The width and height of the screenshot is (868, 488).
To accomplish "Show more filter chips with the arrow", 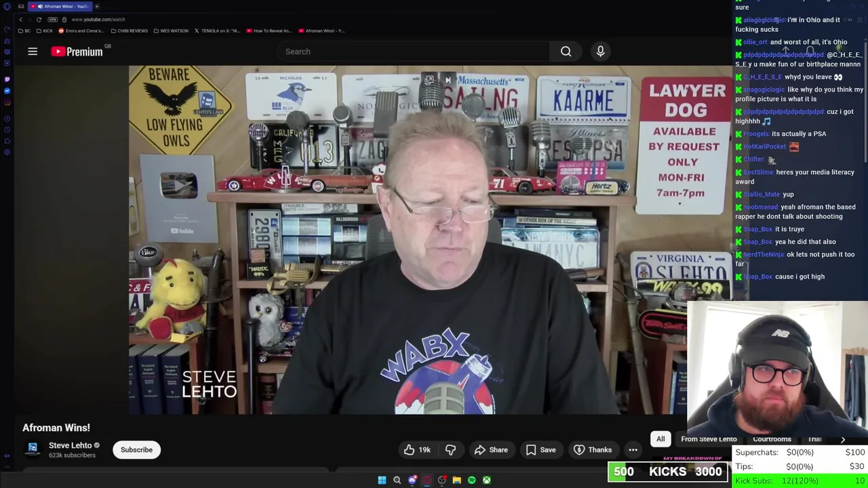I will click(843, 439).
